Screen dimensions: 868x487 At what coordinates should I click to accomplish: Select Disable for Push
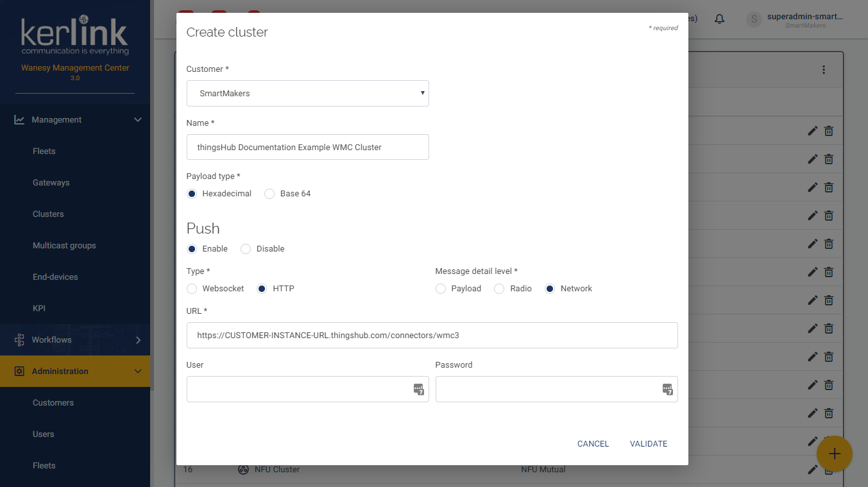tap(246, 249)
